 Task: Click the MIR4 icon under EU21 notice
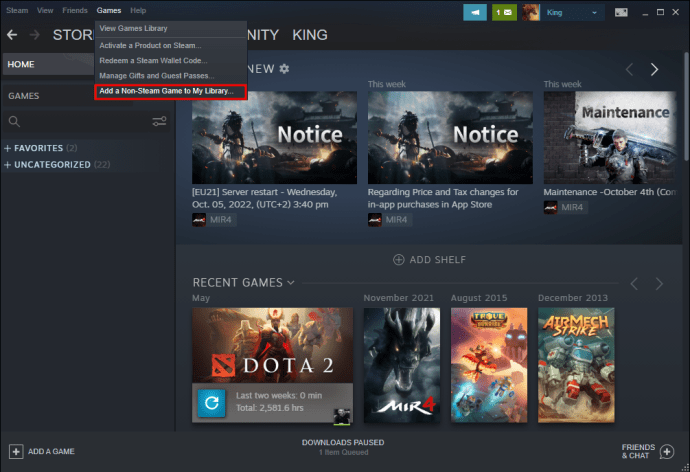coord(199,220)
